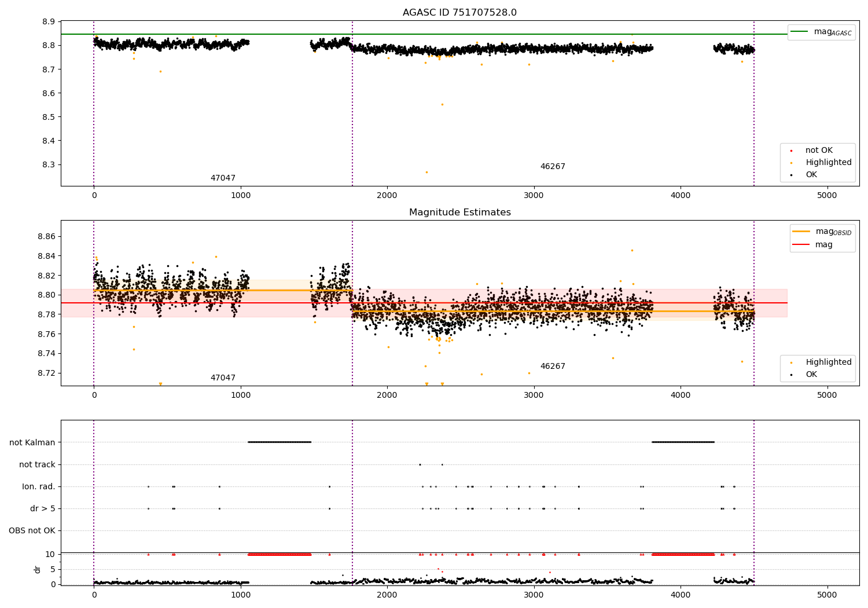Click the 3000 x-axis tick in Magnitude Estimates plot

tap(534, 395)
